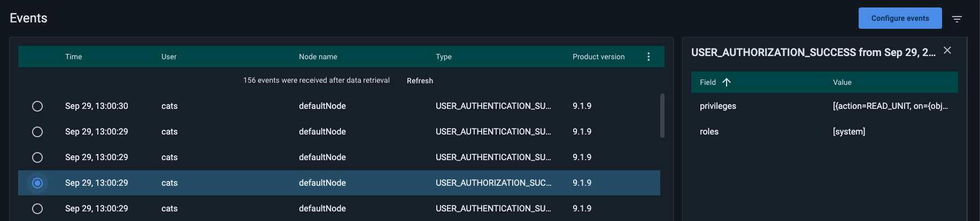Click the selected radio on the USER_AUTHORIZATION row
Image resolution: width=980 pixels, height=221 pixels.
click(x=37, y=183)
